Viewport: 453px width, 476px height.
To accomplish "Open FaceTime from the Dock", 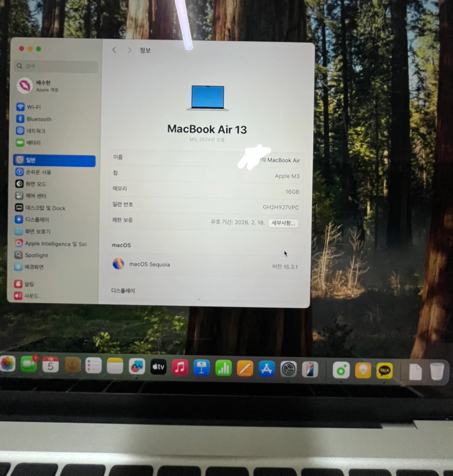I will pos(29,365).
